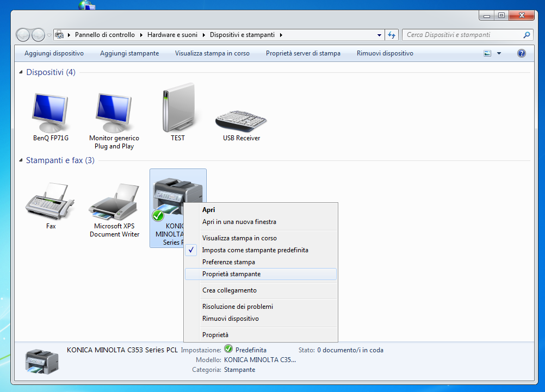Screen dimensions: 545x392
Task: Click Risoluzione dei problemi menu entry
Action: (x=238, y=307)
